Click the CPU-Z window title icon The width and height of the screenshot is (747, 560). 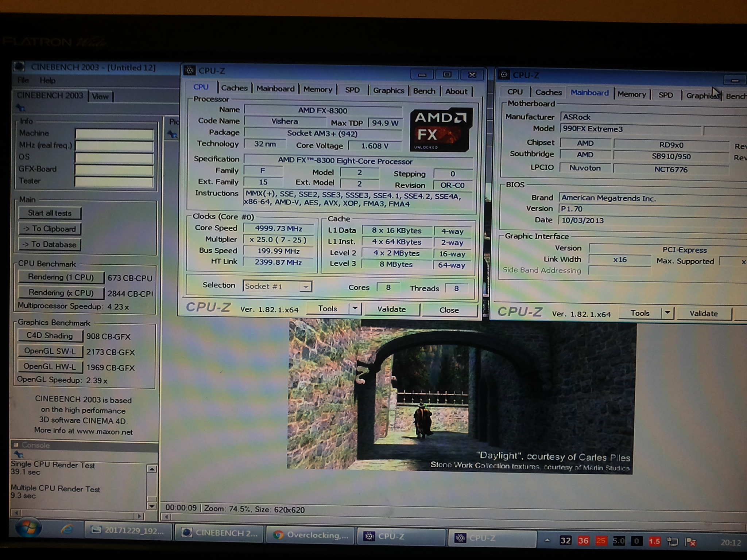pos(189,70)
